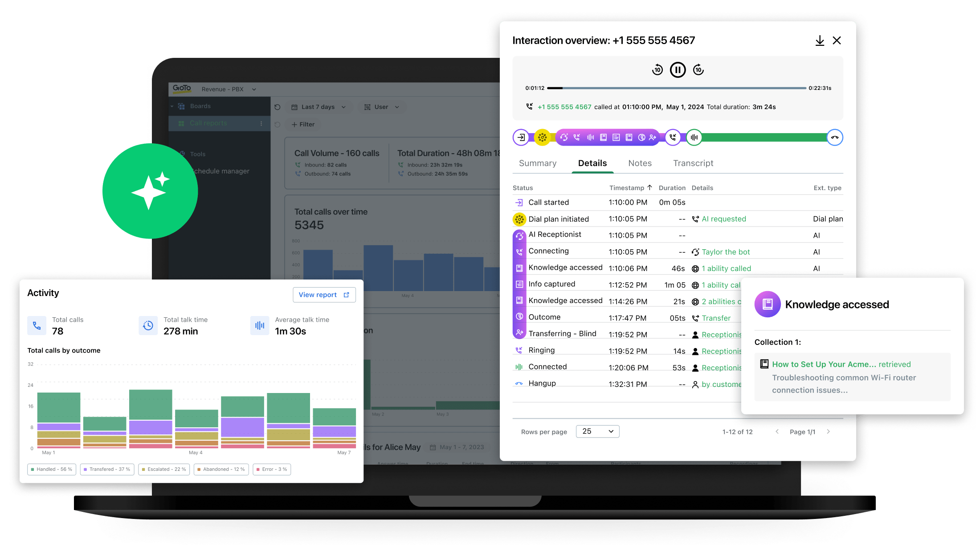Open Boards from the left sidebar
This screenshot has height=551, width=980.
click(x=200, y=106)
